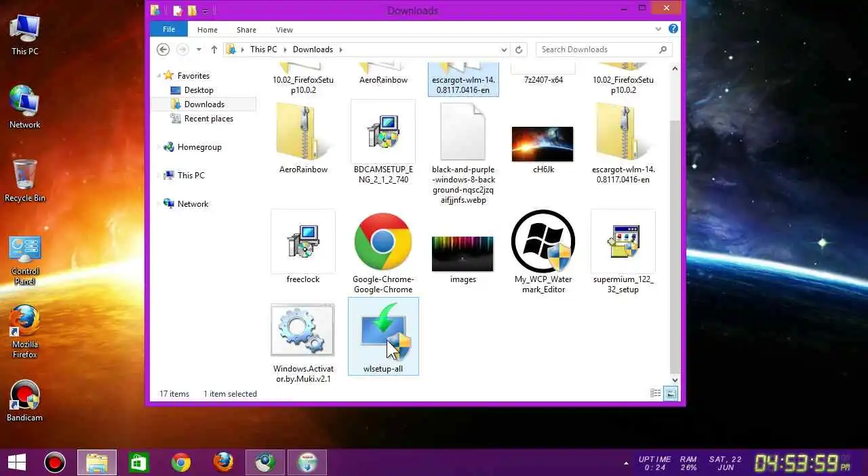
Task: Launch Chrome from the taskbar
Action: coord(181,462)
